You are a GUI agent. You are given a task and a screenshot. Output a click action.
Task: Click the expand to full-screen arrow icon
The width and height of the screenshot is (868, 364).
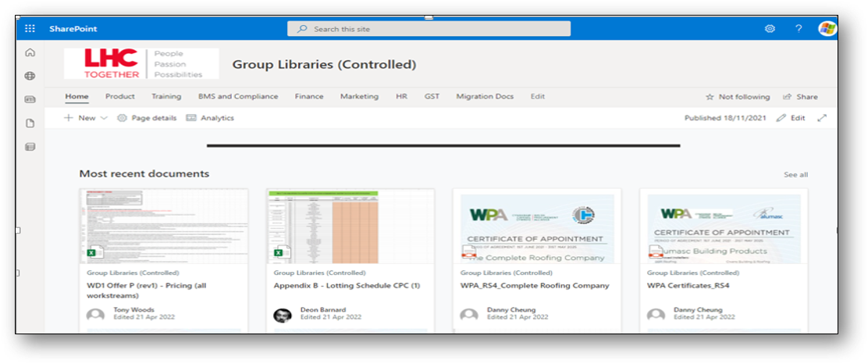[821, 118]
